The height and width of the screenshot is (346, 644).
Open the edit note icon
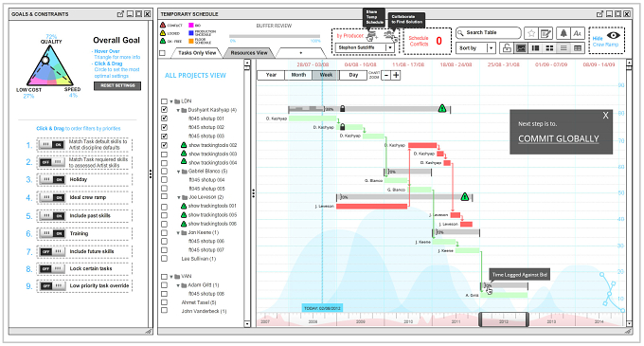(546, 33)
